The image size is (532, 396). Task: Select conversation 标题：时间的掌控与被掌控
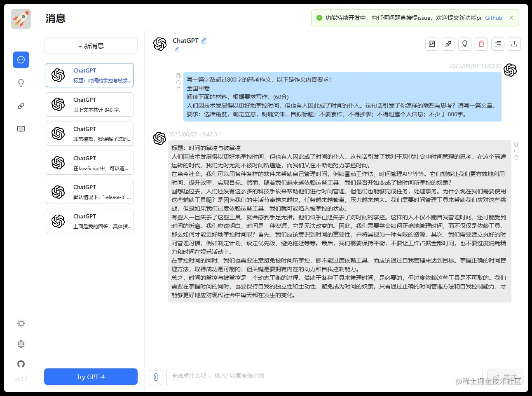click(90, 75)
